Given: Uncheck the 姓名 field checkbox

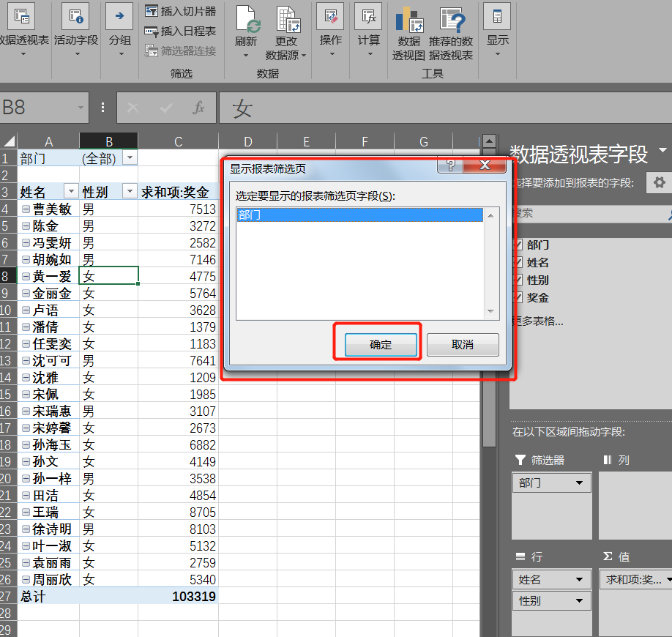Looking at the screenshot, I should [x=518, y=263].
